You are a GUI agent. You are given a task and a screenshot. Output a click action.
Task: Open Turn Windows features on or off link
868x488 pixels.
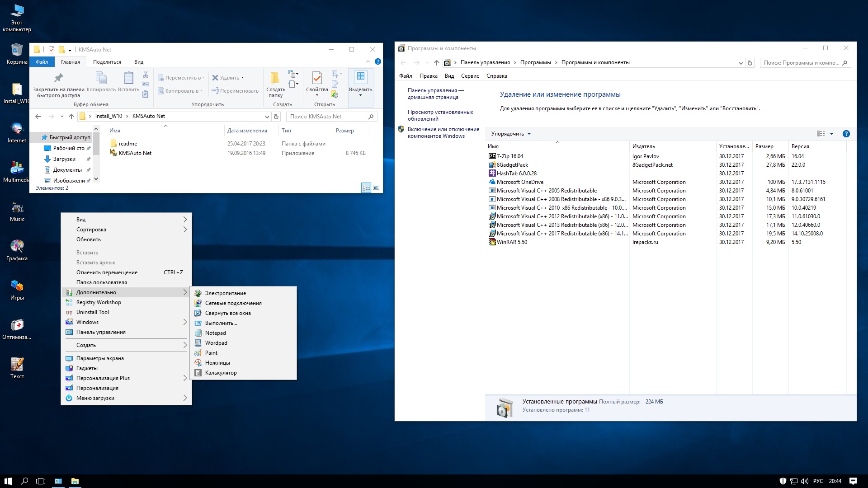point(443,132)
